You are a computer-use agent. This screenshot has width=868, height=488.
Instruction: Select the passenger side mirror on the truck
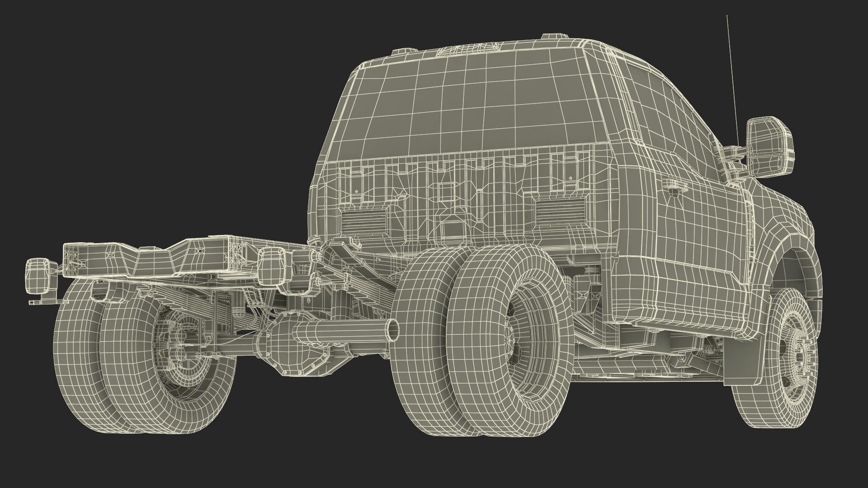tap(770, 146)
